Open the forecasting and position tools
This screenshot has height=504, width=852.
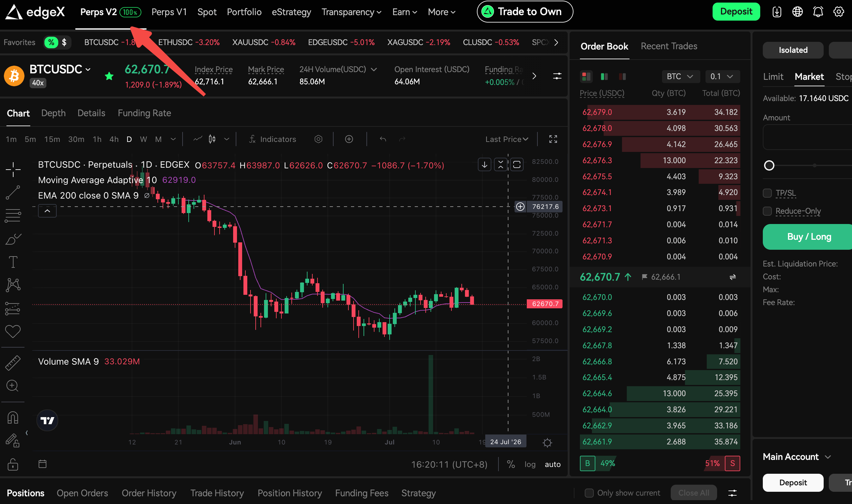click(13, 308)
